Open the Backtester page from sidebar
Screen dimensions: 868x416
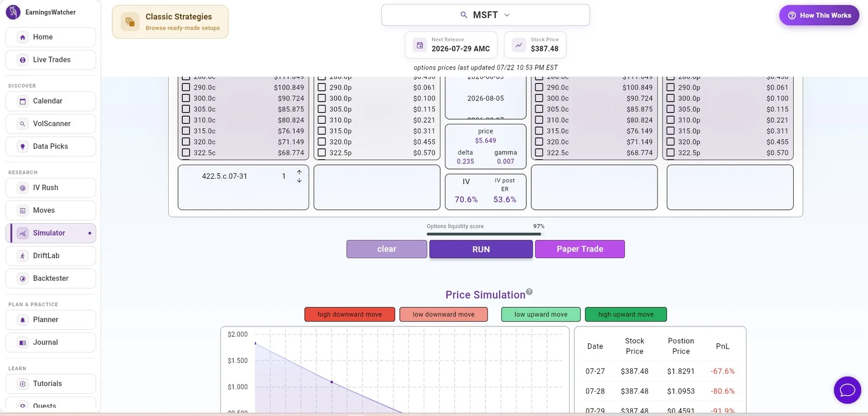(x=50, y=279)
